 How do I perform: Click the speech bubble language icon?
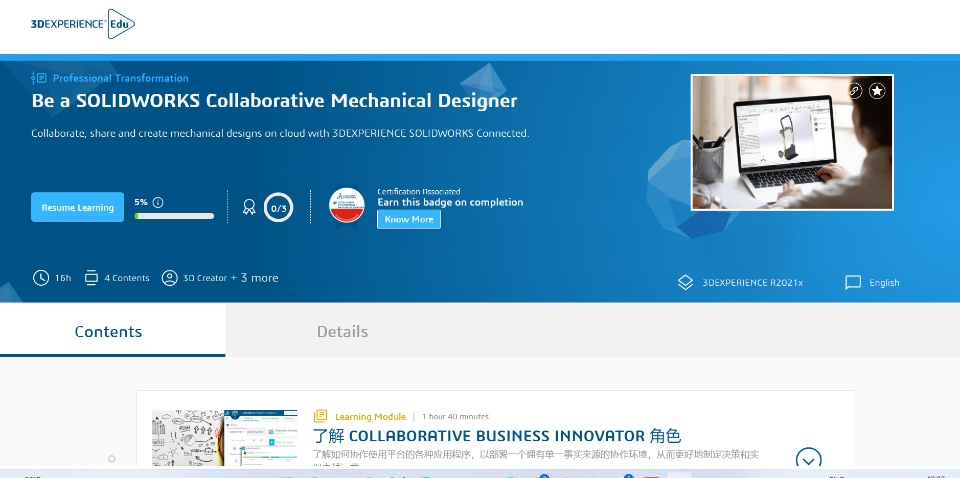pyautogui.click(x=853, y=282)
